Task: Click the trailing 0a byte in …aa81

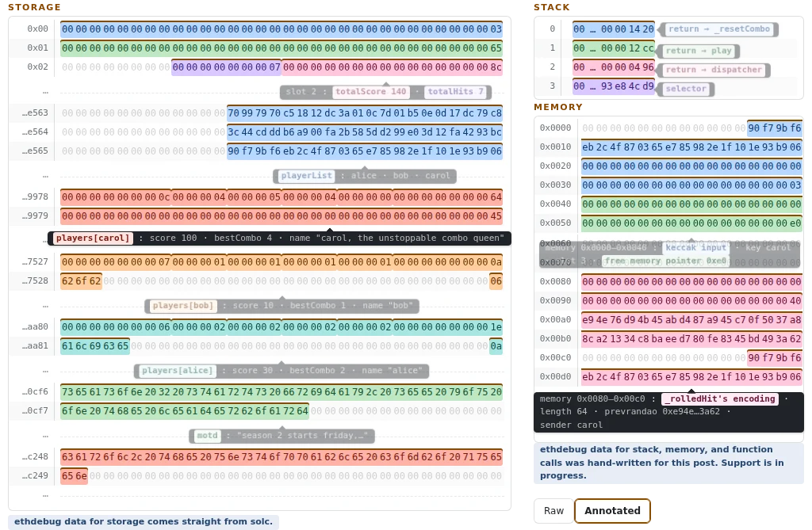Action: (496, 346)
